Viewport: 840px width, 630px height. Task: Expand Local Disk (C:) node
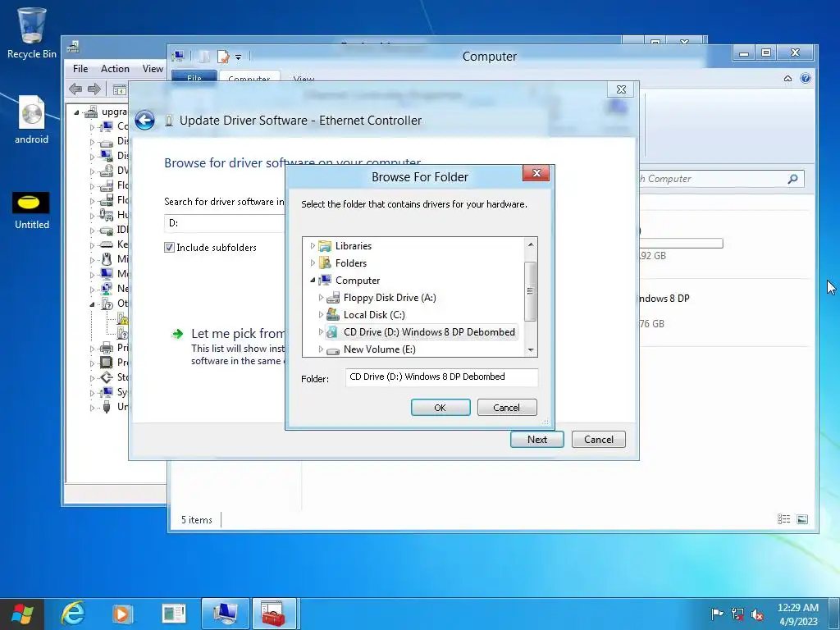click(x=321, y=314)
